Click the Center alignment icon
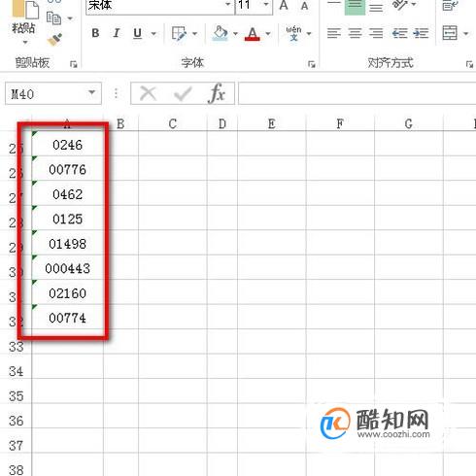Viewport: 476px width, 476px height. [356, 33]
